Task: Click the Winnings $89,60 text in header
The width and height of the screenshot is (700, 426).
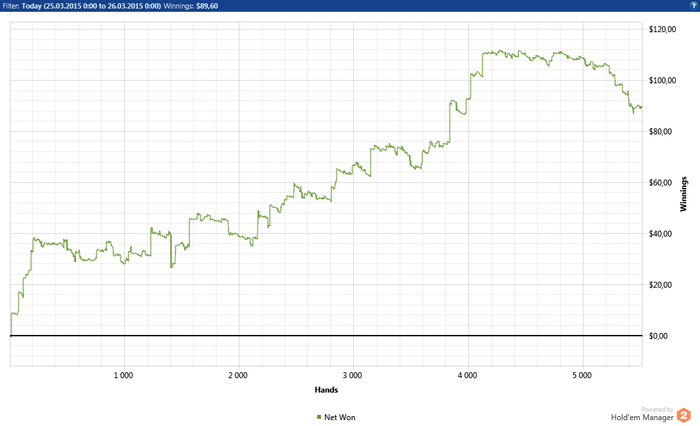Action: point(191,6)
